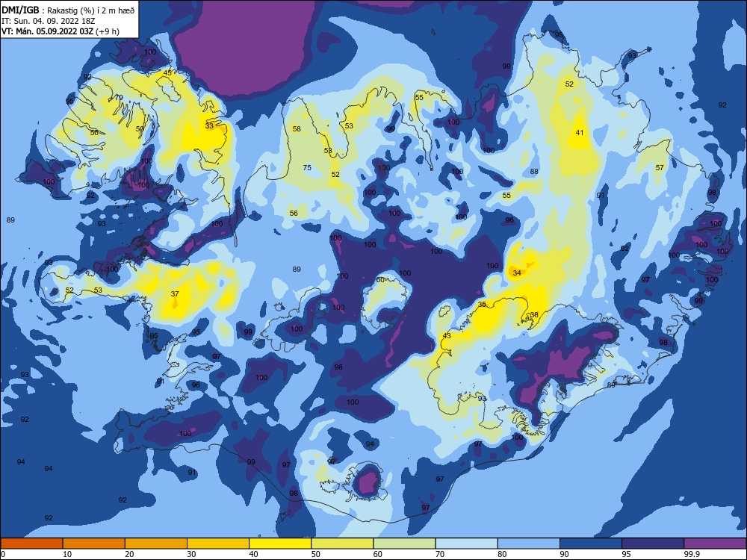
Task: Click the 'IT: Sun. 04. 09. 2022 18Z' line
Action: pos(49,21)
